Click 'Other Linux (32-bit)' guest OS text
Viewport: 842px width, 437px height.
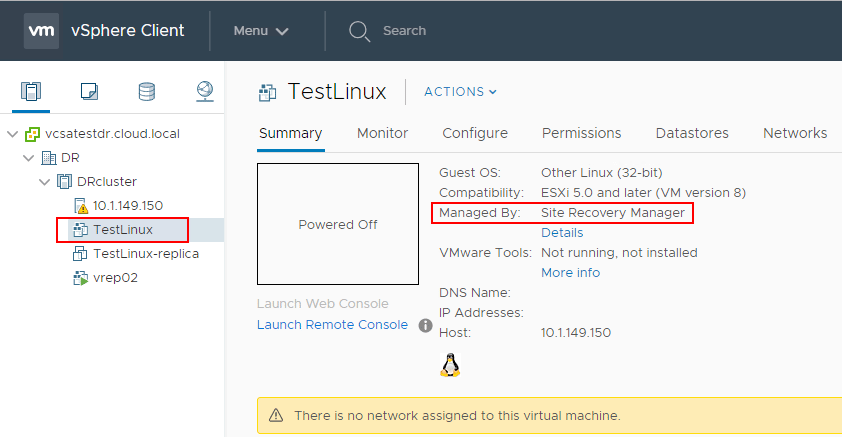tap(601, 173)
